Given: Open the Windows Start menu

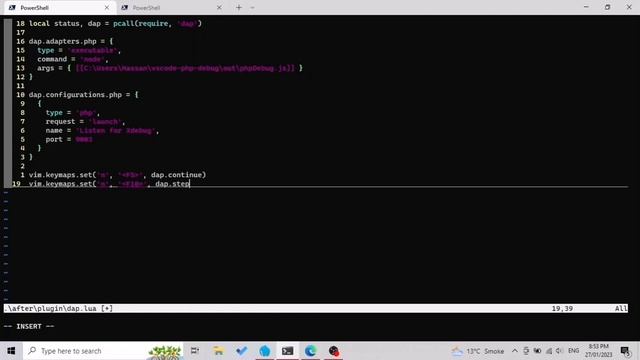Looking at the screenshot, I should coord(11,351).
